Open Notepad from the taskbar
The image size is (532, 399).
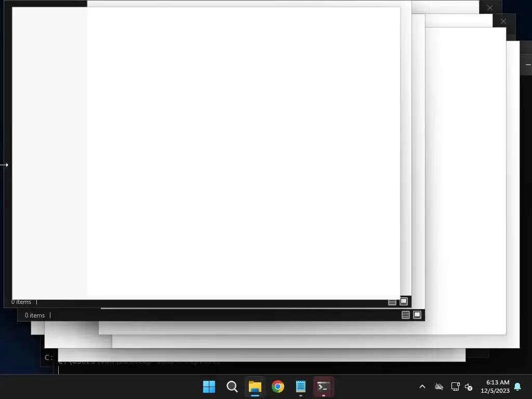click(x=301, y=387)
